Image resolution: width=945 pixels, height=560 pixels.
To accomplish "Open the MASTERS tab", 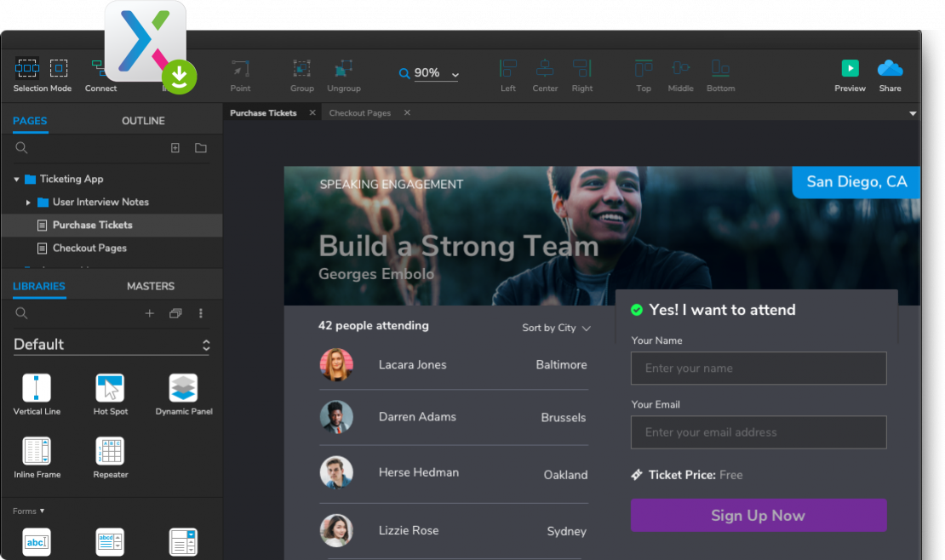I will (151, 286).
